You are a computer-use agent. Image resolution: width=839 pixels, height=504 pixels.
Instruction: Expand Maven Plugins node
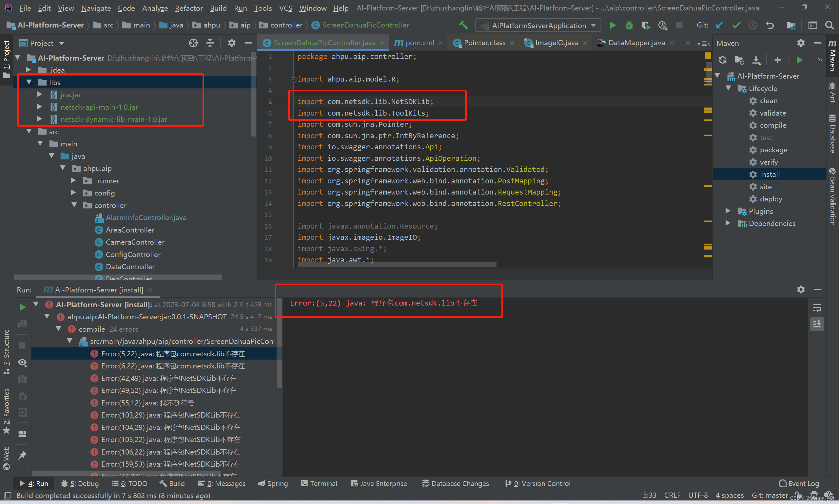[728, 211]
